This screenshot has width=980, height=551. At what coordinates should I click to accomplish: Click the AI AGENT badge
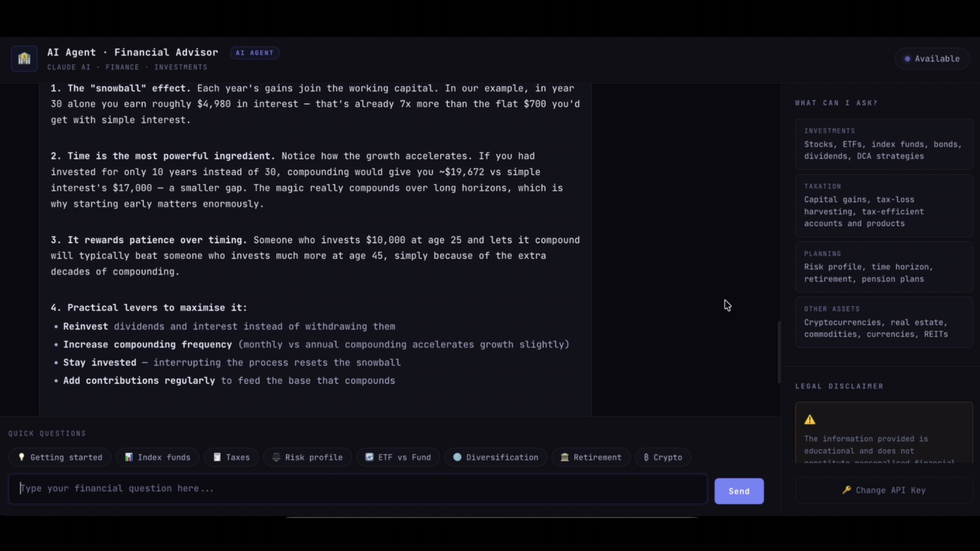click(255, 53)
